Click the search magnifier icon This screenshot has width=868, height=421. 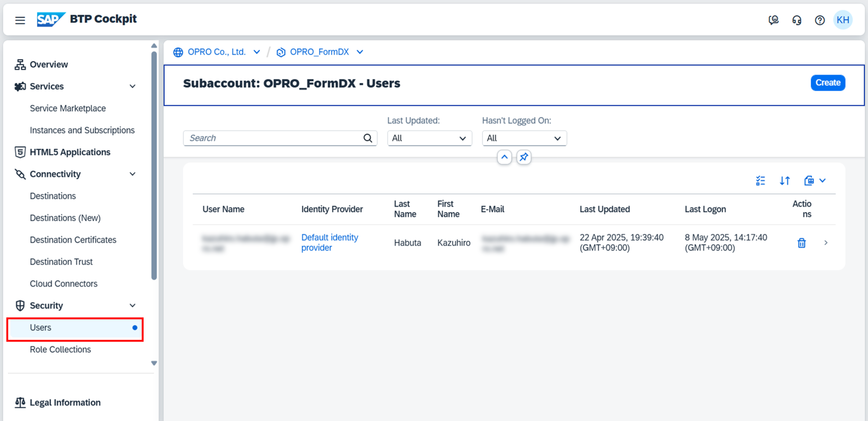(368, 138)
